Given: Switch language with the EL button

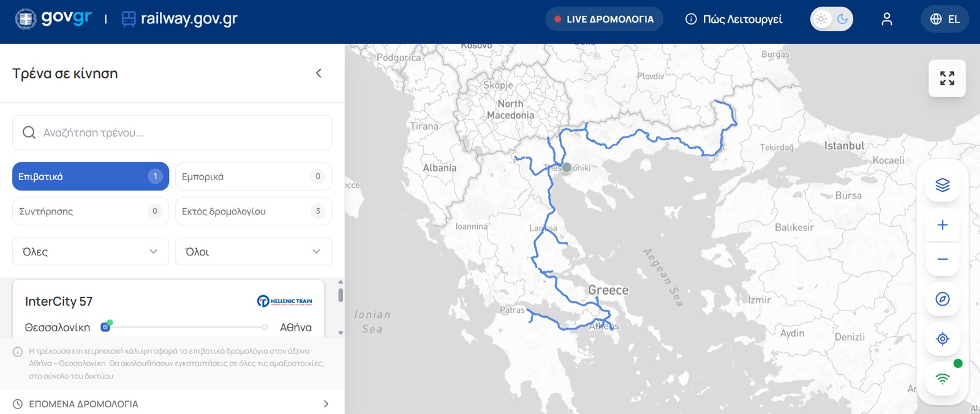Looking at the screenshot, I should click(944, 20).
